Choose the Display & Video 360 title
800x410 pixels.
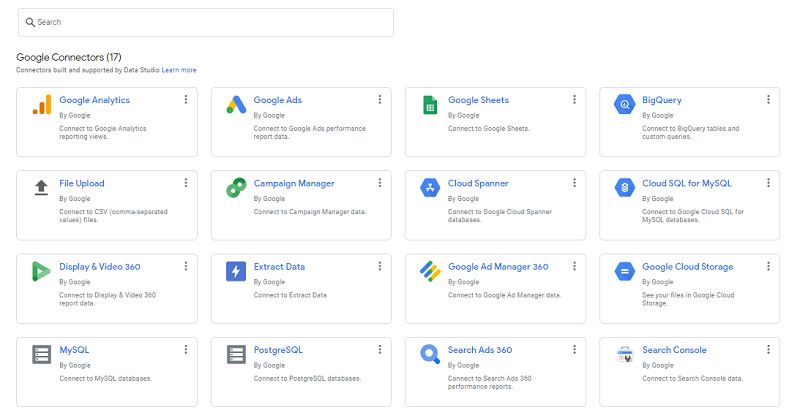99,267
